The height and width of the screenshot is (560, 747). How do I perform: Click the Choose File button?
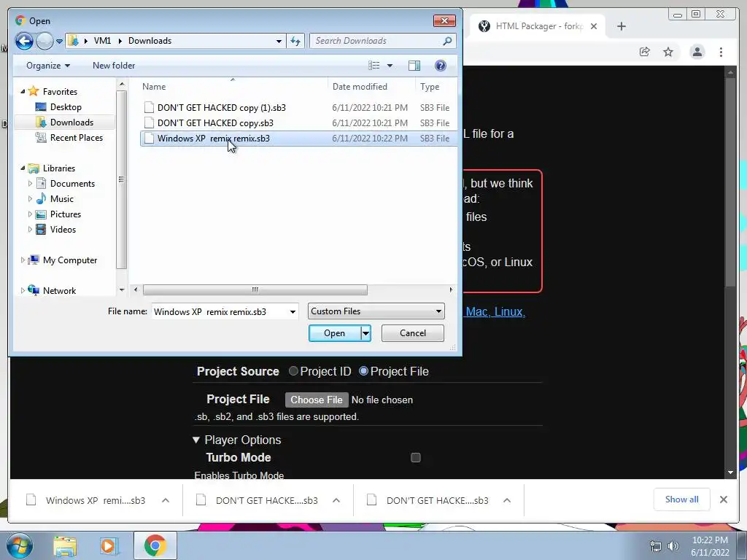317,400
